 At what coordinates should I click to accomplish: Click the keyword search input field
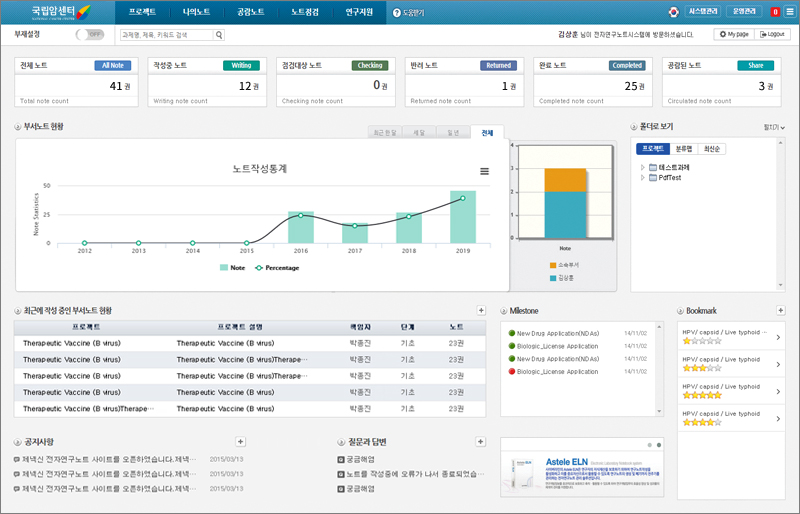coord(165,35)
